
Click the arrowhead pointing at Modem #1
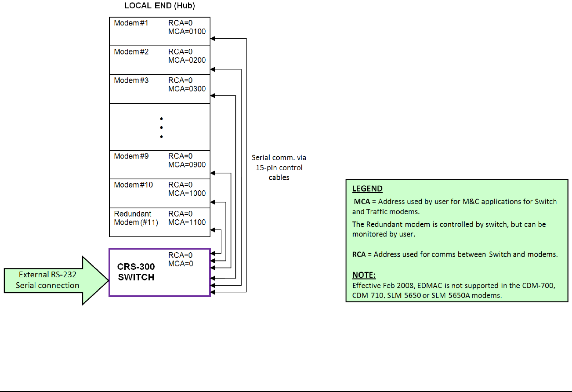[213, 38]
